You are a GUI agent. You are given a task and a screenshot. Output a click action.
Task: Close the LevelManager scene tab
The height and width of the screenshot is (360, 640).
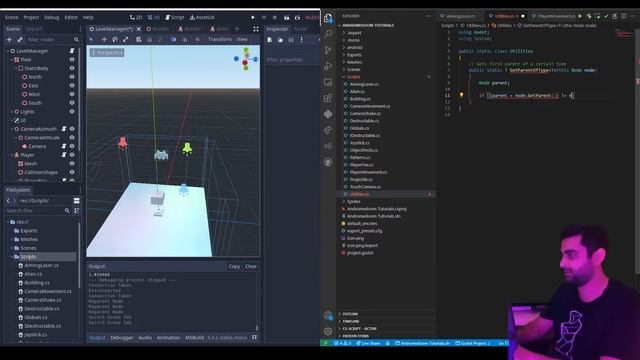138,29
